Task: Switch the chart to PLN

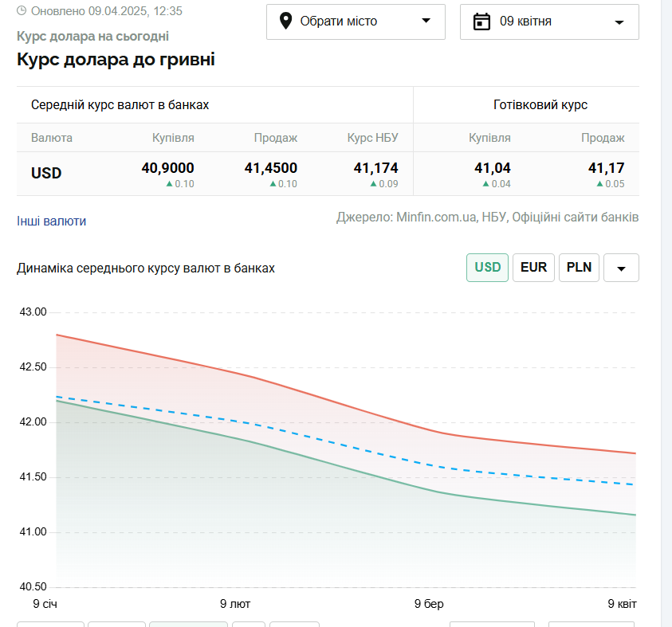Action: click(x=579, y=268)
